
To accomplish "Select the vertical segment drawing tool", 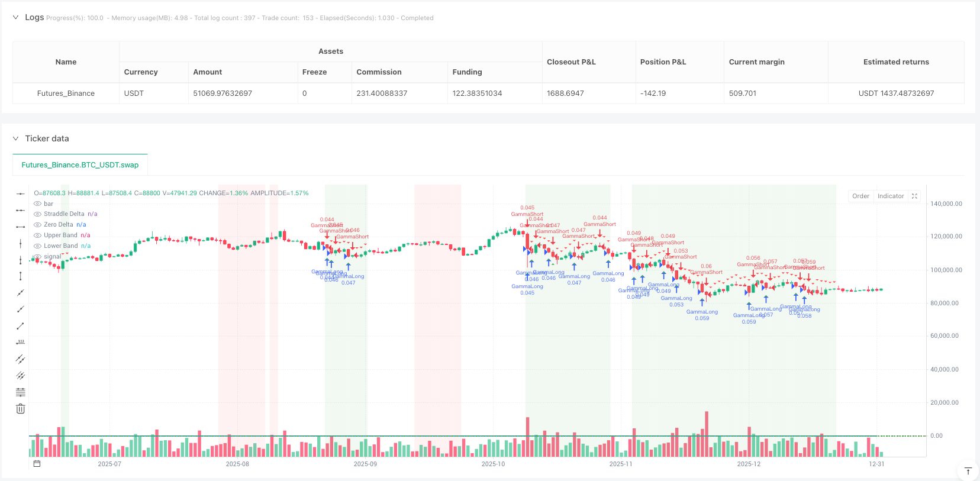I will point(20,276).
